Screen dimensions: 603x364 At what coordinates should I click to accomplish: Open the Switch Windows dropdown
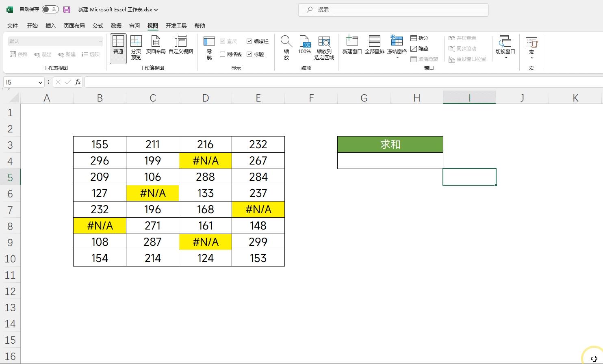(505, 57)
